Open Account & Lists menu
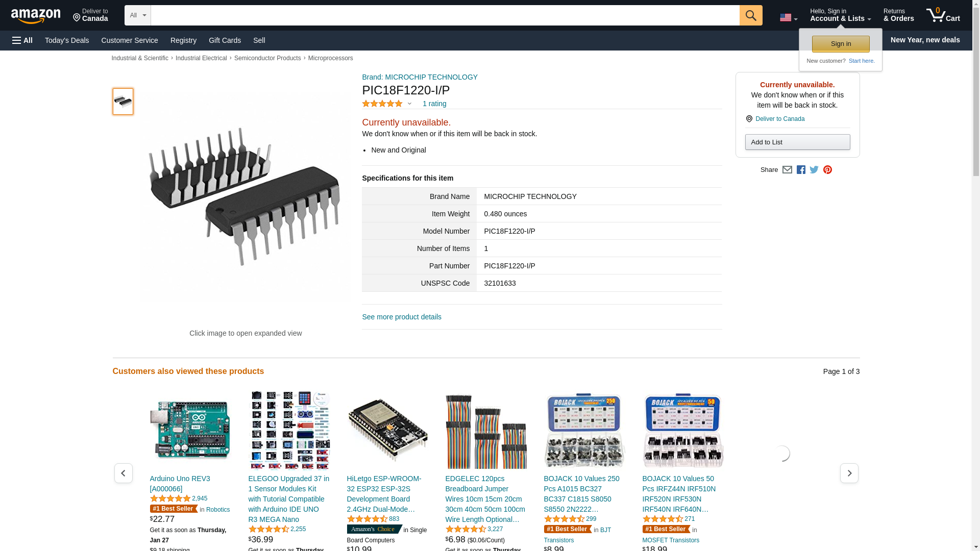Screen dimensions: 980x551 tap(840, 15)
